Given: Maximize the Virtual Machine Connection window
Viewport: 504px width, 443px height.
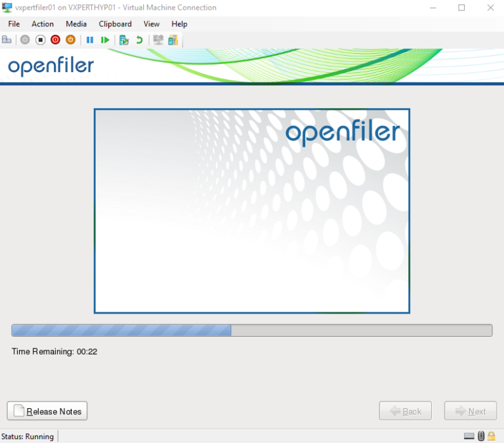Looking at the screenshot, I should coord(461,8).
